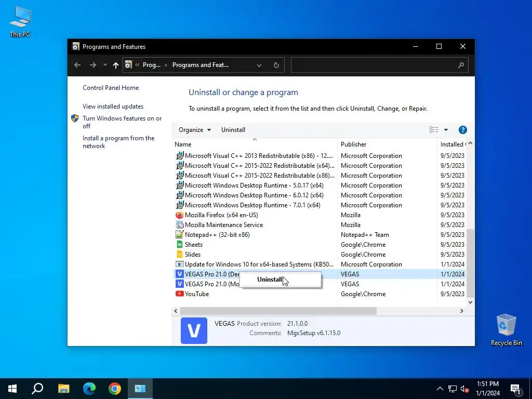Click the scroll up arrow of list

coord(470,143)
